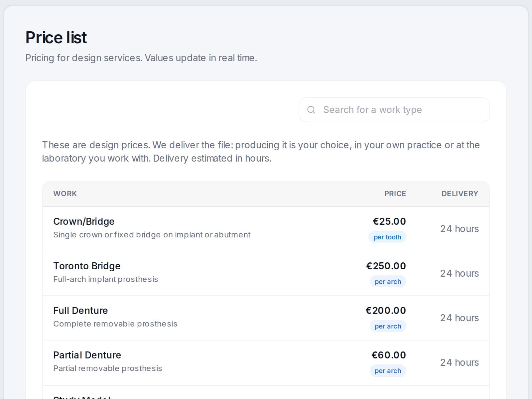532x399 pixels.
Task: Click 'Complete removable prosthesis' description
Action: pos(115,324)
